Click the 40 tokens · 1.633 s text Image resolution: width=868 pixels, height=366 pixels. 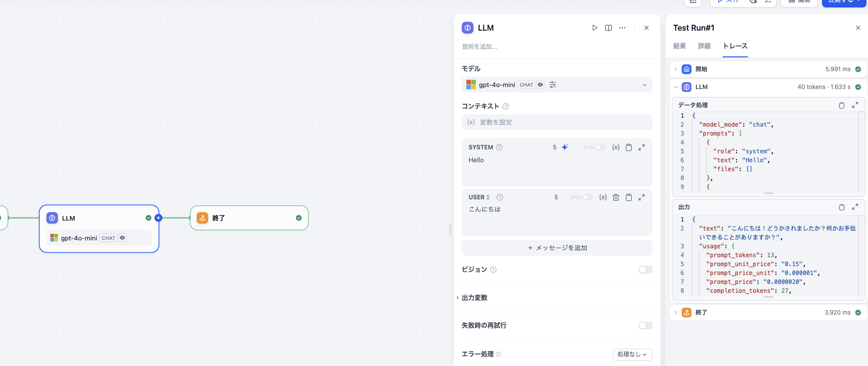click(824, 87)
